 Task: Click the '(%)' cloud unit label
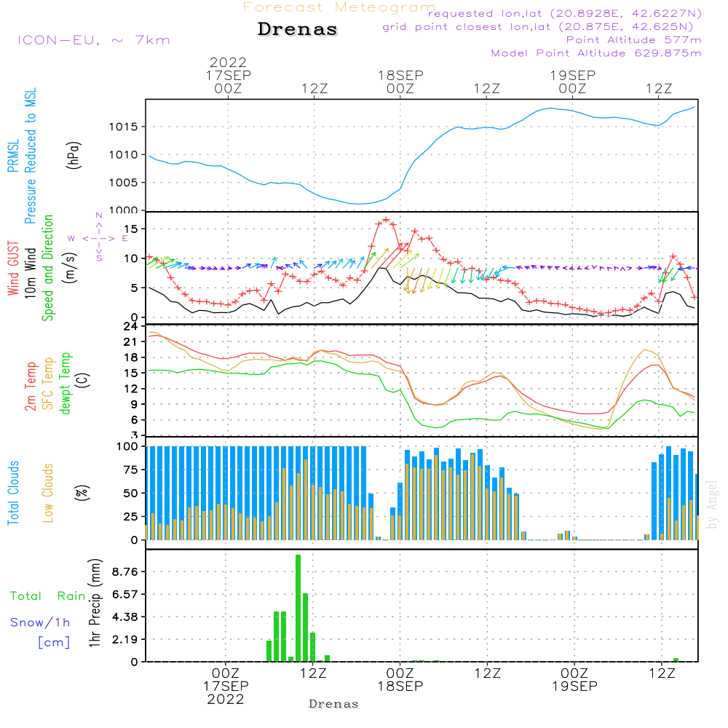tap(82, 493)
